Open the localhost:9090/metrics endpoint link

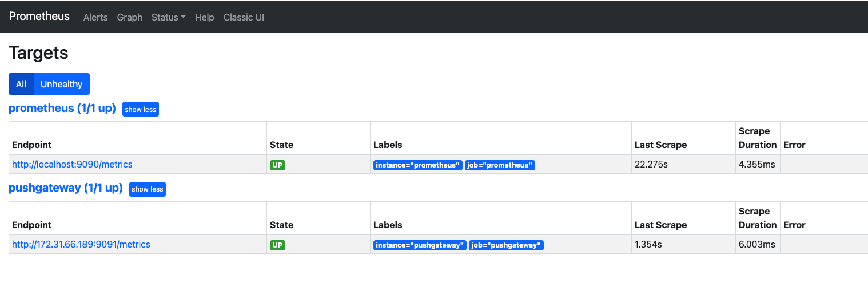coord(72,164)
